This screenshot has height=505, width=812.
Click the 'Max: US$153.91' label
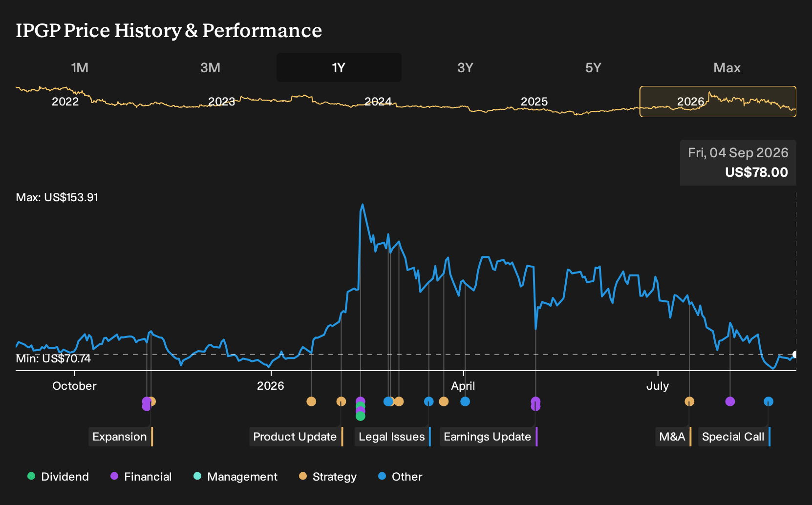tap(57, 197)
